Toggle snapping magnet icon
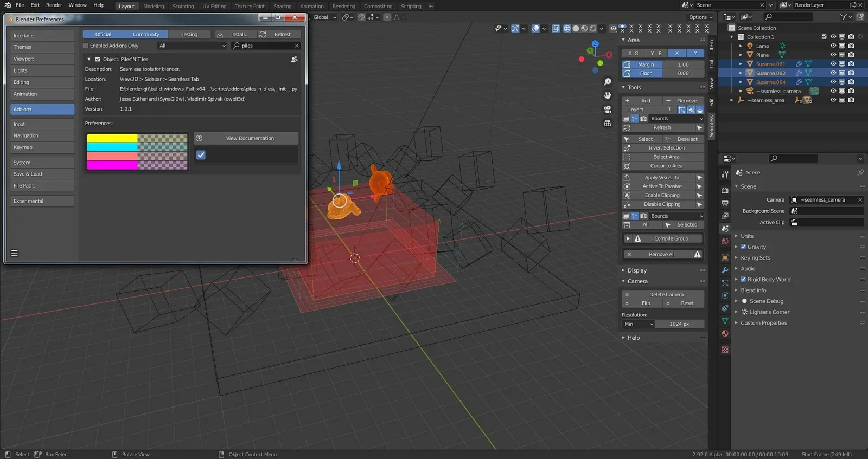 click(361, 17)
